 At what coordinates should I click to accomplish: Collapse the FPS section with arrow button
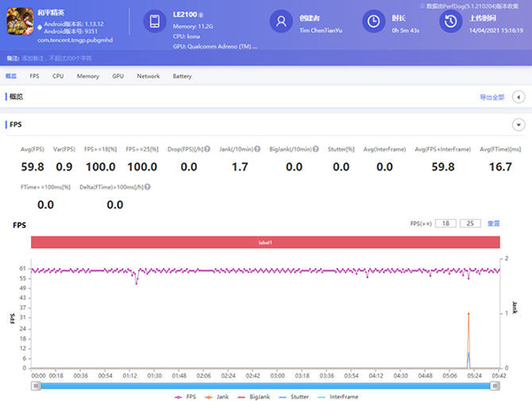517,125
